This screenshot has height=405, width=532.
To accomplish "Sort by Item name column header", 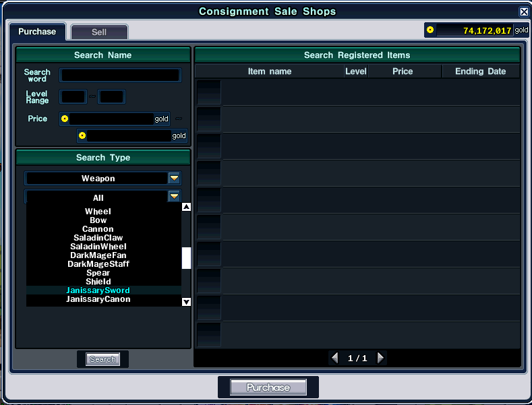I will 270,71.
